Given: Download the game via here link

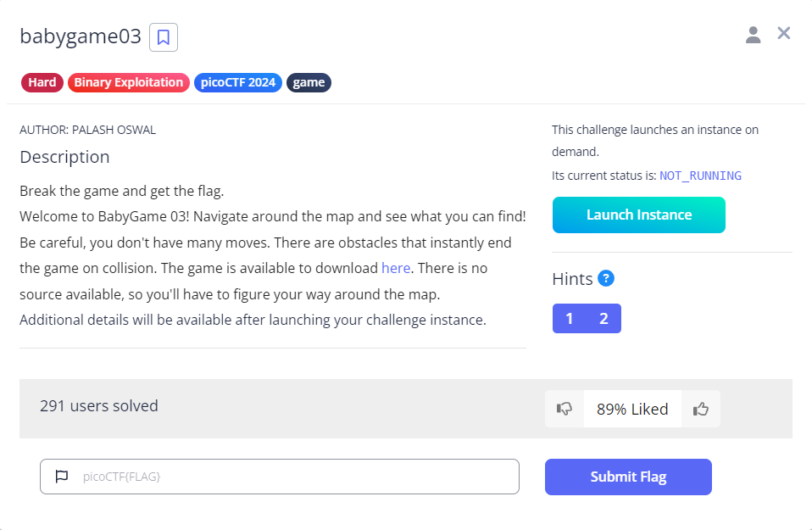Looking at the screenshot, I should pos(396,268).
